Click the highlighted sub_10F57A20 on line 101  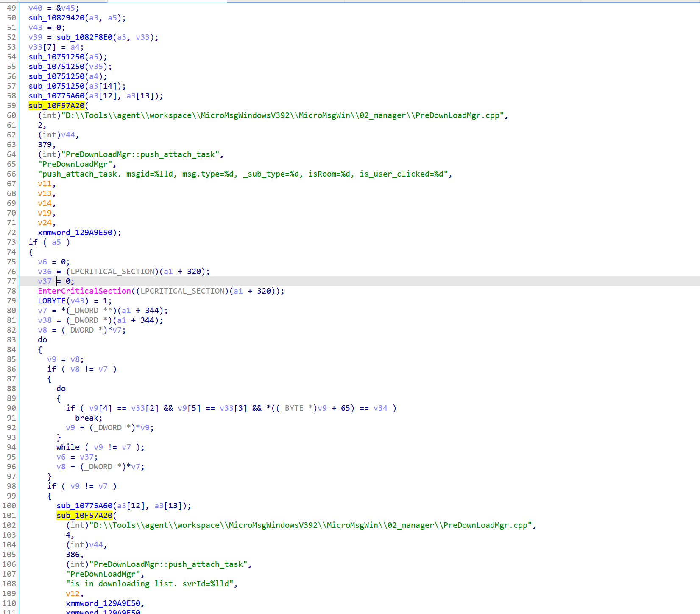click(84, 516)
